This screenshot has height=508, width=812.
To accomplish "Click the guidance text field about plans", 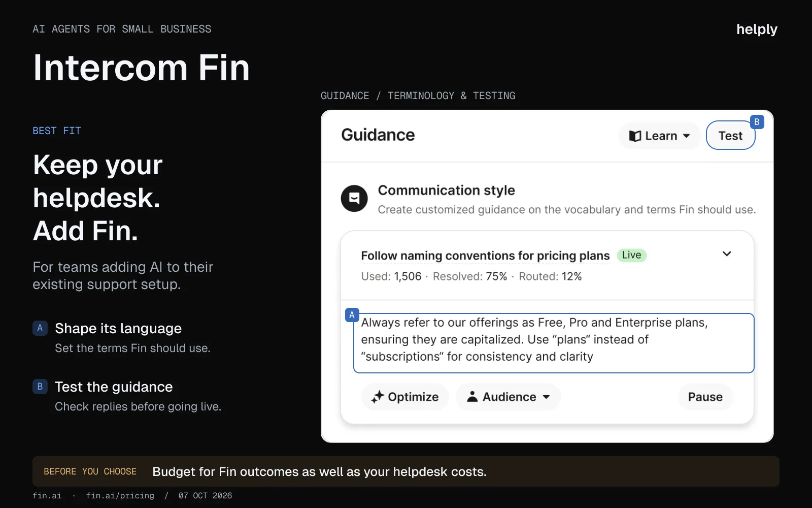I will pyautogui.click(x=554, y=343).
